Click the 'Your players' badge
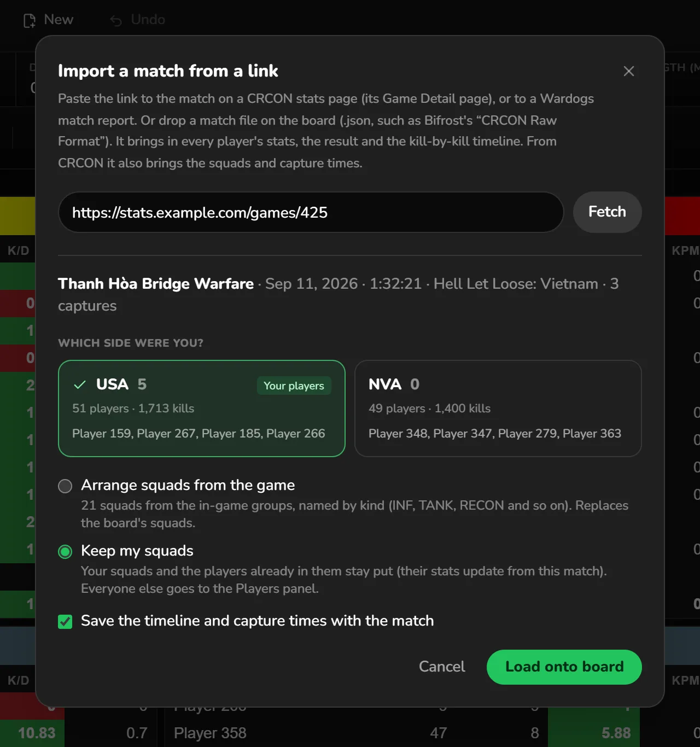Image resolution: width=700 pixels, height=747 pixels. coord(294,386)
